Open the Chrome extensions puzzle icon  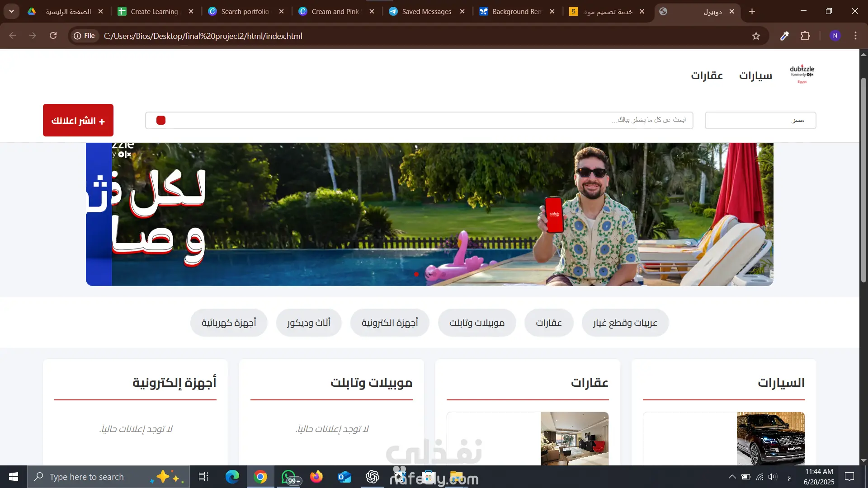(805, 36)
